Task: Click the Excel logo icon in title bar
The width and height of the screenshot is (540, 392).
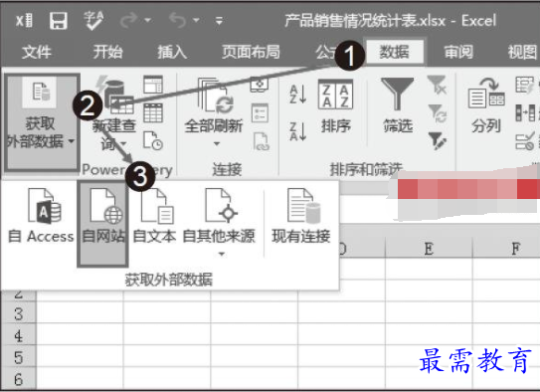Action: (24, 21)
